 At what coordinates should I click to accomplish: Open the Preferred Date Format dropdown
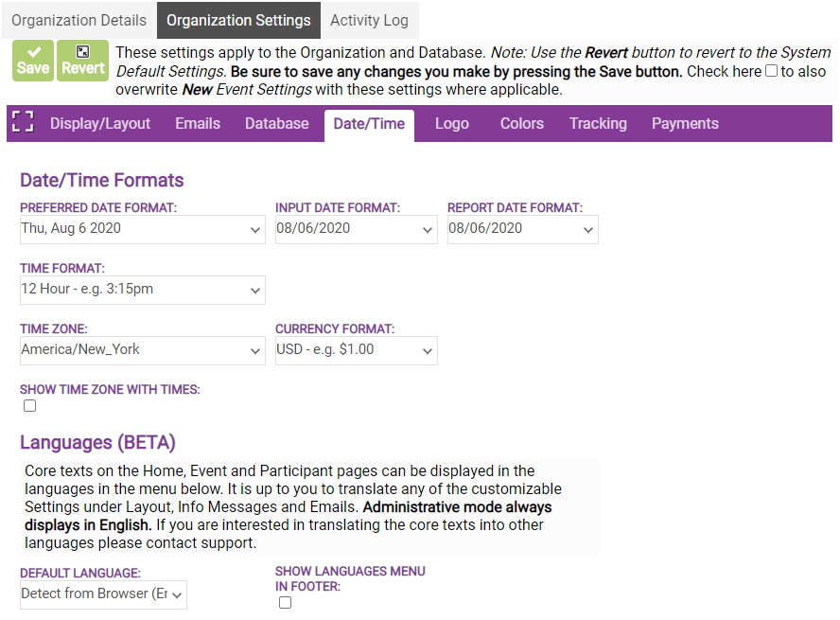pos(142,229)
